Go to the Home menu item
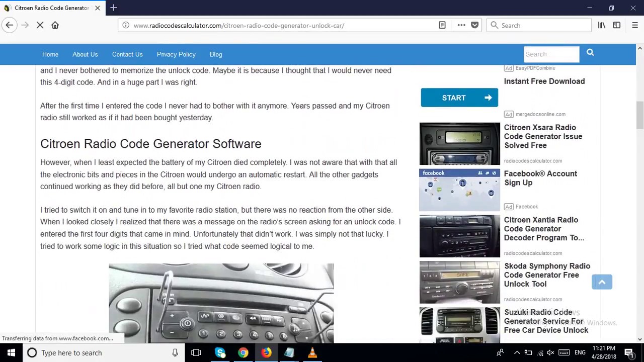 [50, 54]
